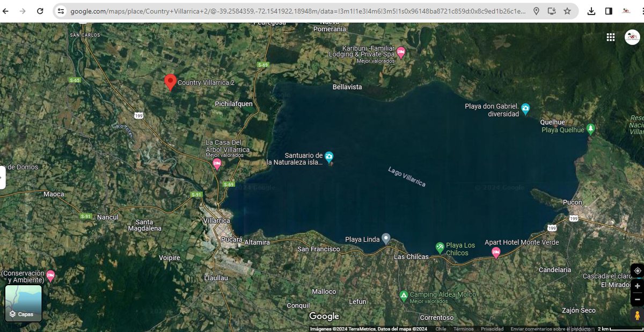Screen dimensions: 644x332
Task: Reload the Google Maps page
Action: pyautogui.click(x=40, y=11)
